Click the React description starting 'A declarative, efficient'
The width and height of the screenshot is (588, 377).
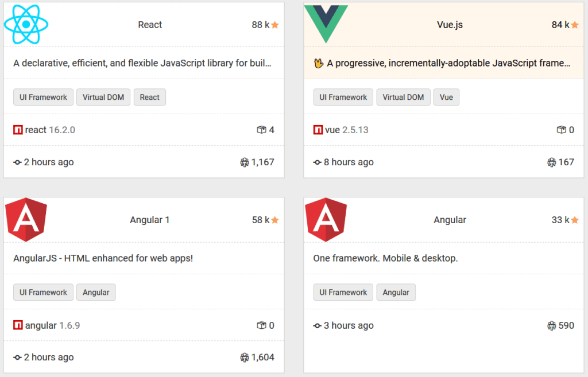coord(142,63)
